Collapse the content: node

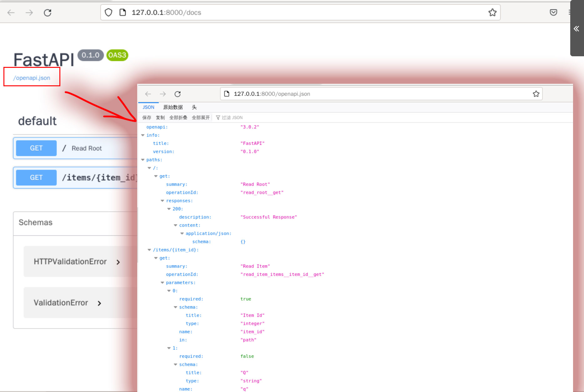click(176, 225)
